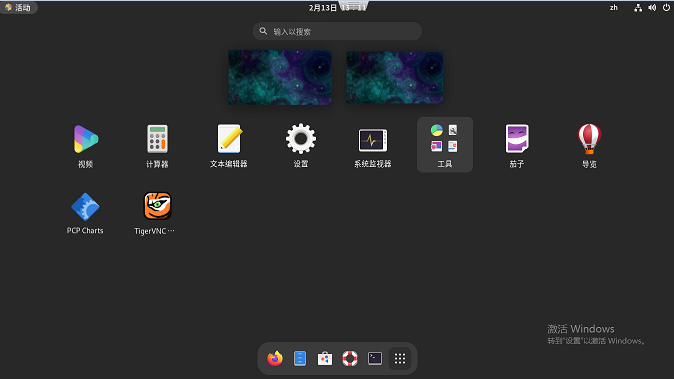Toggle the Show Applications grid button
The height and width of the screenshot is (379, 674).
pos(400,358)
